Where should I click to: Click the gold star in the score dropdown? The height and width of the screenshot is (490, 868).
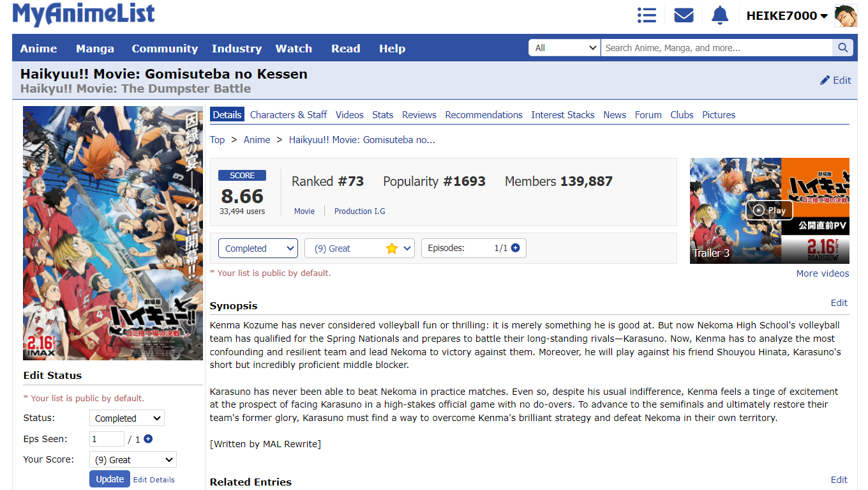click(392, 249)
